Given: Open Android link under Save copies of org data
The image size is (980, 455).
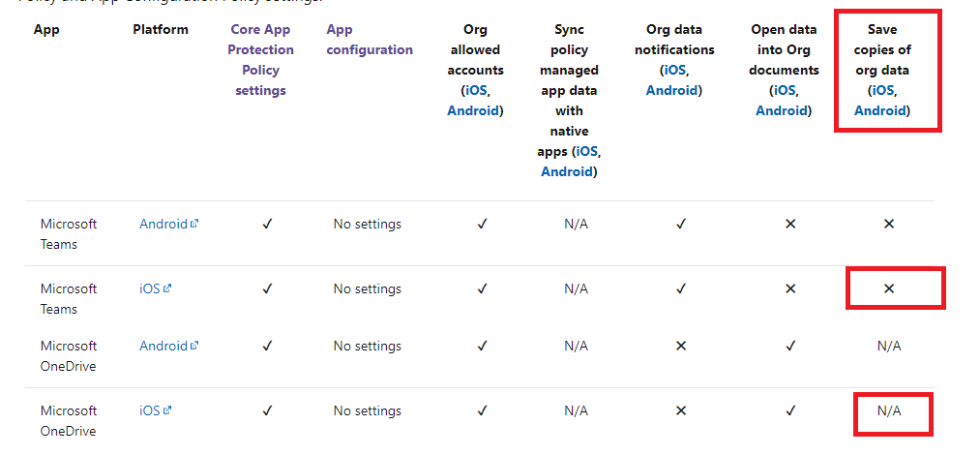Looking at the screenshot, I should tap(880, 110).
